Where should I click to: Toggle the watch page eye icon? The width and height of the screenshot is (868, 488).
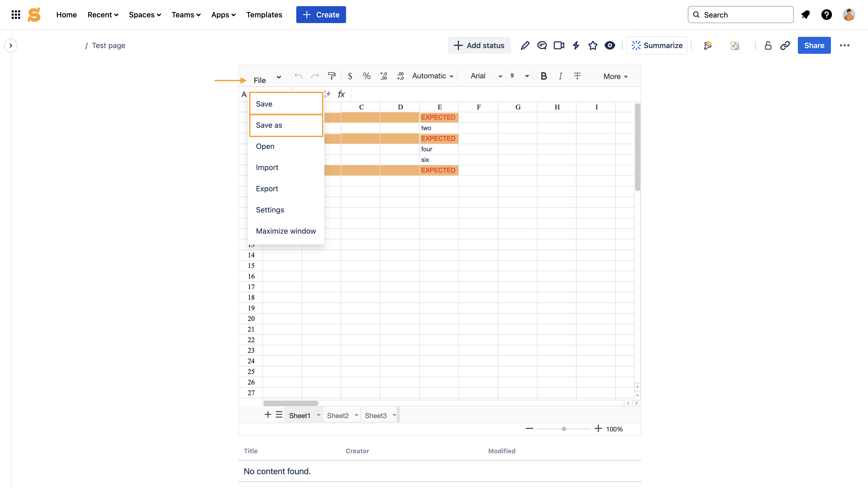coord(609,46)
